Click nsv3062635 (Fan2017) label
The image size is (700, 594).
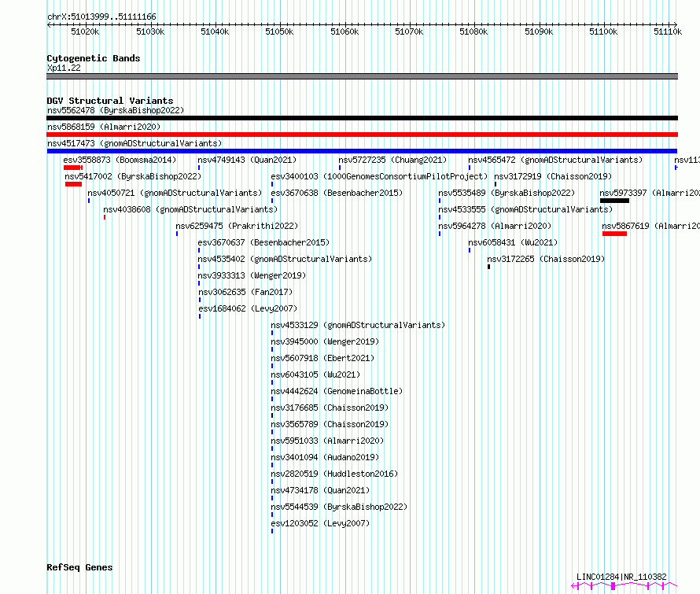click(245, 292)
